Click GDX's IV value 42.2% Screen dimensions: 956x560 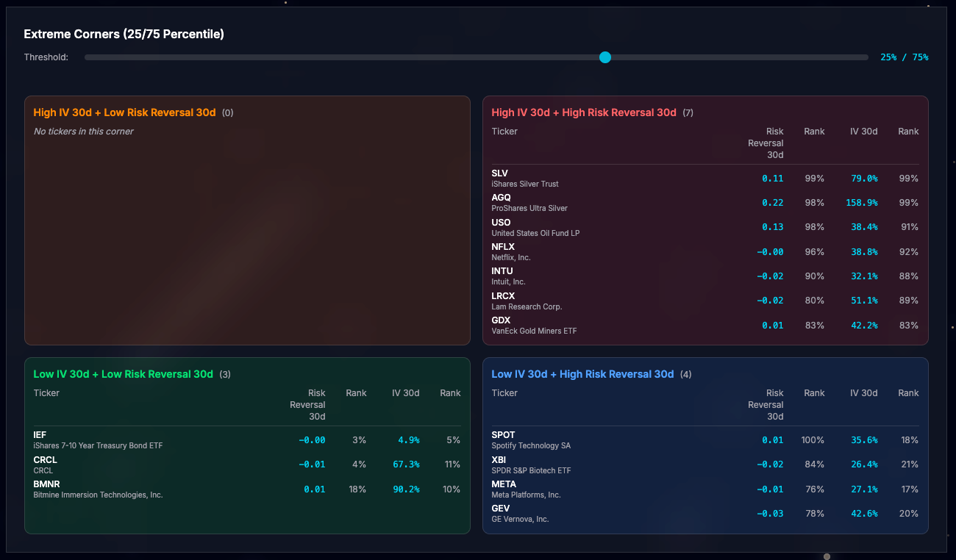(864, 326)
